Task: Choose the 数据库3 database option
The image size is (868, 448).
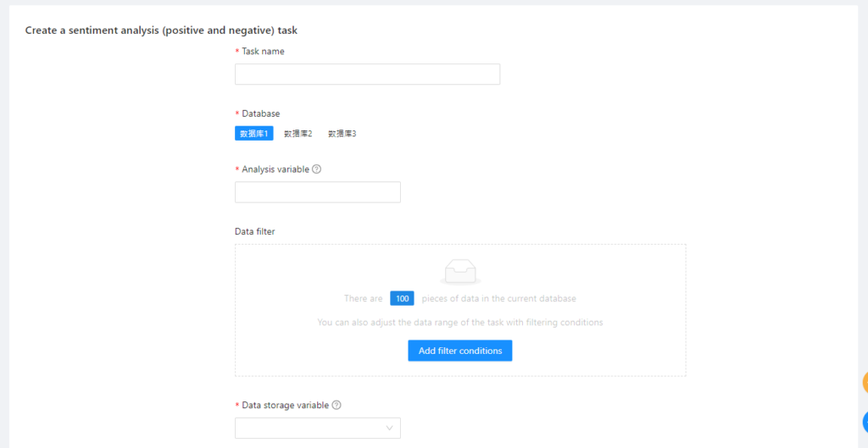Action: tap(342, 133)
